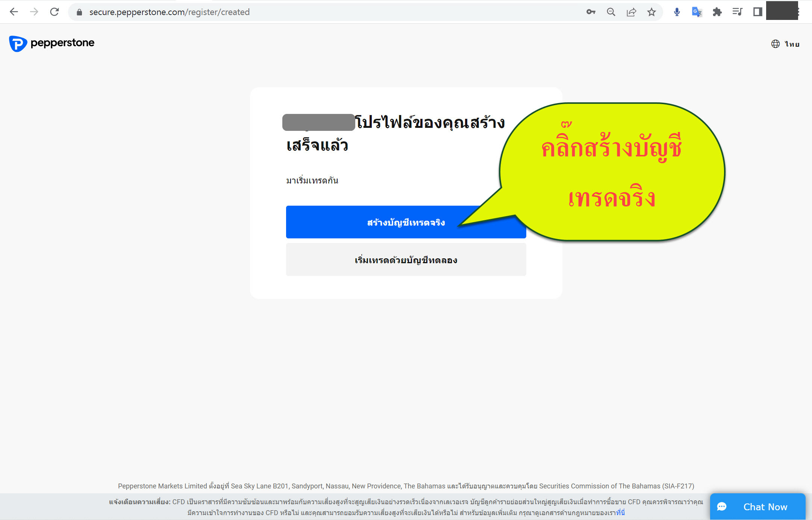View site info via the padlock icon
This screenshot has width=812, height=520.
pyautogui.click(x=79, y=12)
